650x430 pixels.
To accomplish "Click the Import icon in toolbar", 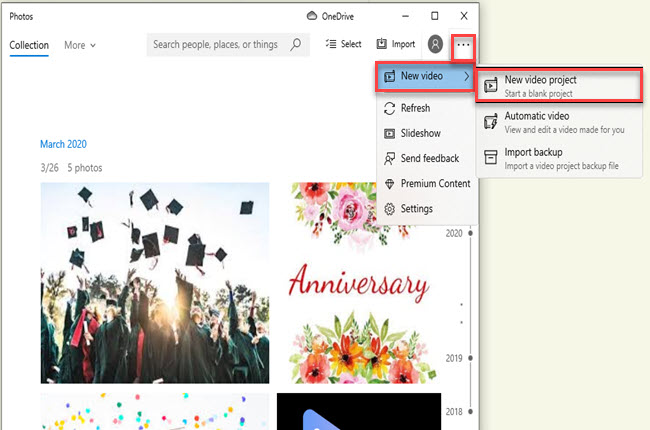I will [x=382, y=45].
